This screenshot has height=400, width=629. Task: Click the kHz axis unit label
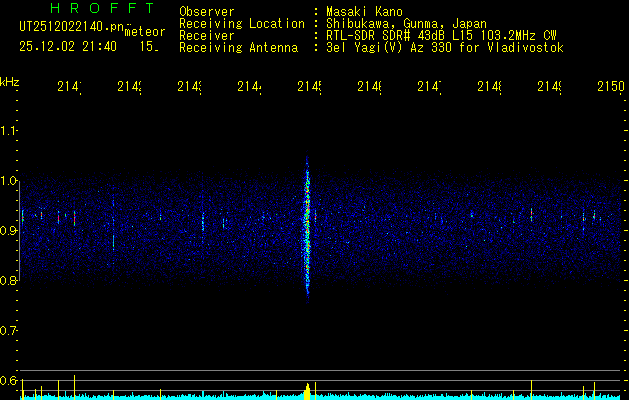pyautogui.click(x=10, y=82)
